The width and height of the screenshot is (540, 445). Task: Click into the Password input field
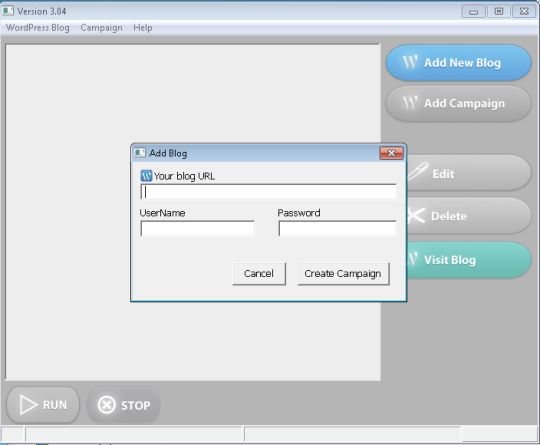[x=338, y=228]
